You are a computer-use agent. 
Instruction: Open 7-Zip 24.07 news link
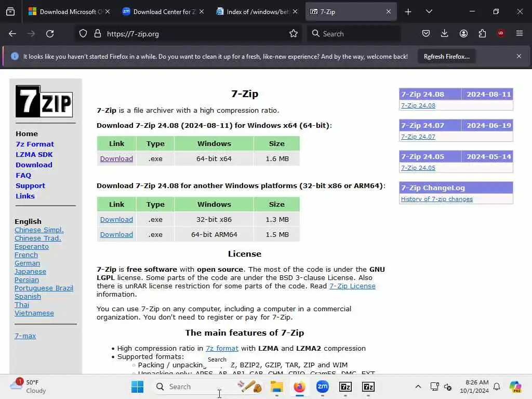[418, 137]
